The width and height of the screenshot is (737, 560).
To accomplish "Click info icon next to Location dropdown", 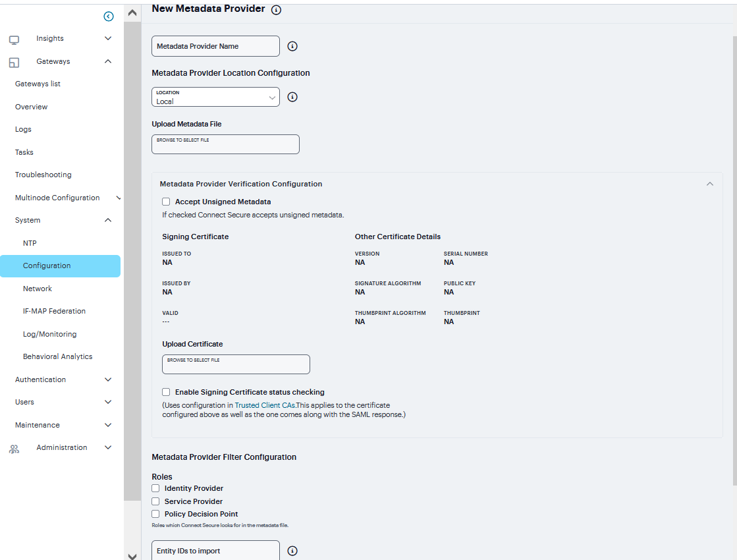I will (292, 97).
